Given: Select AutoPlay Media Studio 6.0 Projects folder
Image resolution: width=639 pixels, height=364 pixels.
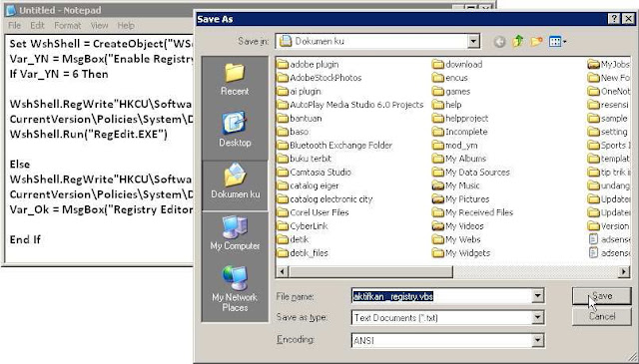Looking at the screenshot, I should pyautogui.click(x=350, y=105).
